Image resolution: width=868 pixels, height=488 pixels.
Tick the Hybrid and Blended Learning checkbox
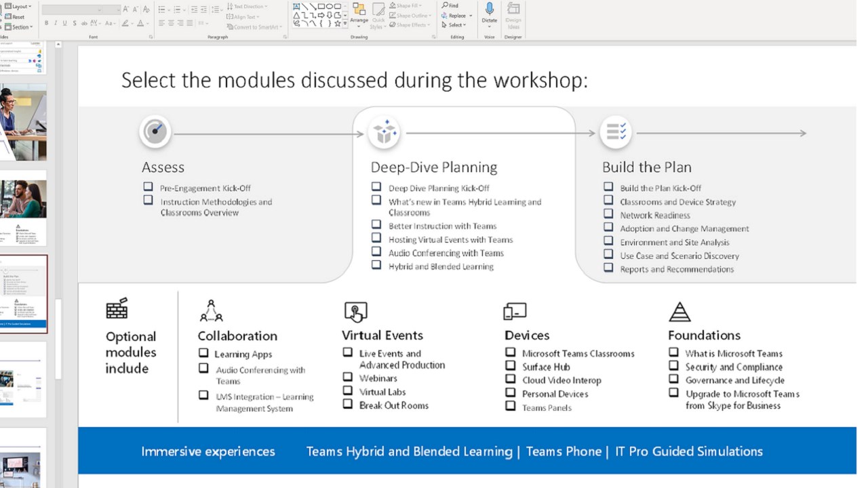(x=376, y=265)
